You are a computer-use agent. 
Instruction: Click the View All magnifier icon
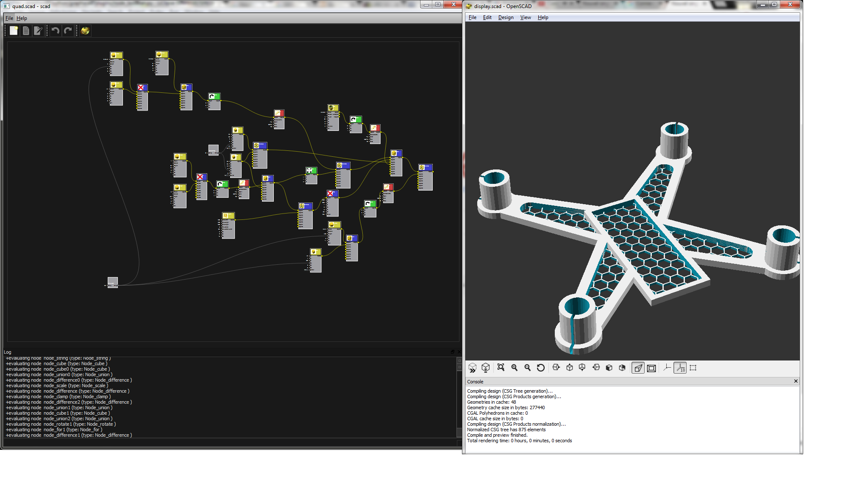[501, 368]
